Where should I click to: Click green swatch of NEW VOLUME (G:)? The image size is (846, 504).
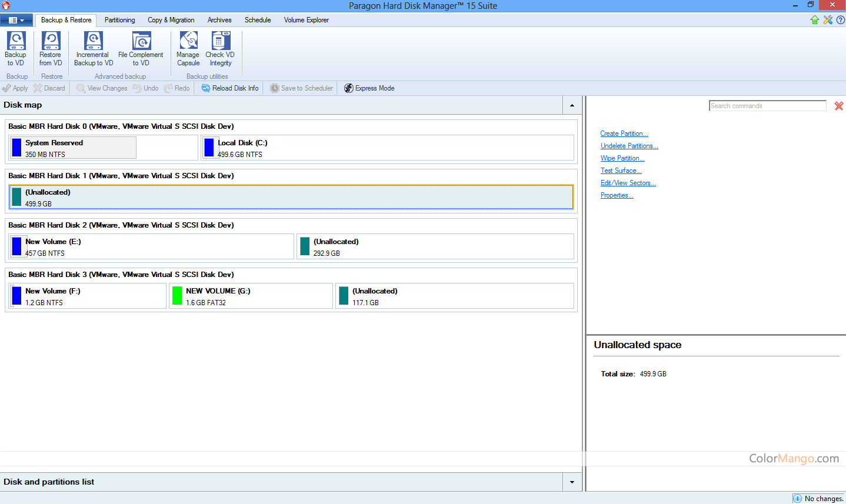click(177, 296)
